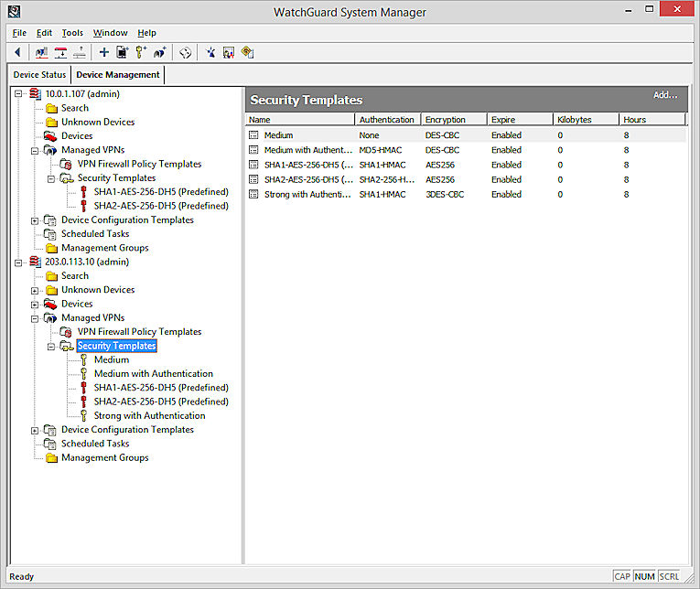Sort list by the Encryption column header
The width and height of the screenshot is (700, 589).
click(446, 120)
